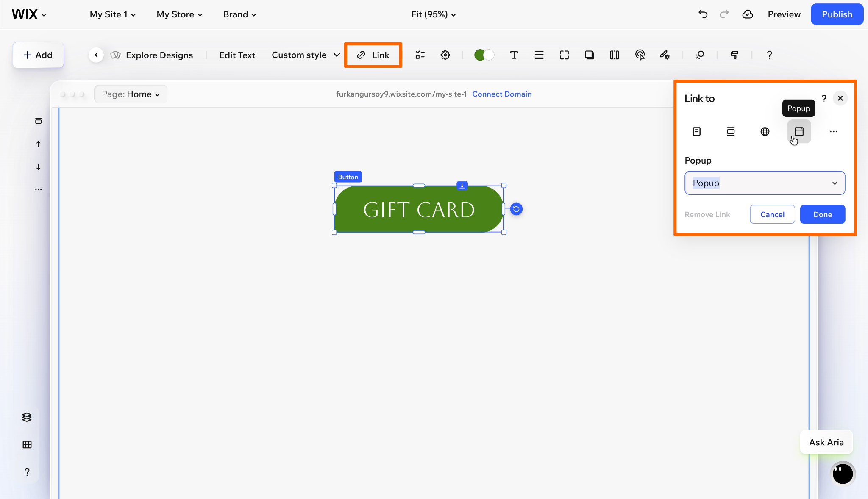The image size is (868, 499).
Task: Click the Publish button
Action: [837, 14]
